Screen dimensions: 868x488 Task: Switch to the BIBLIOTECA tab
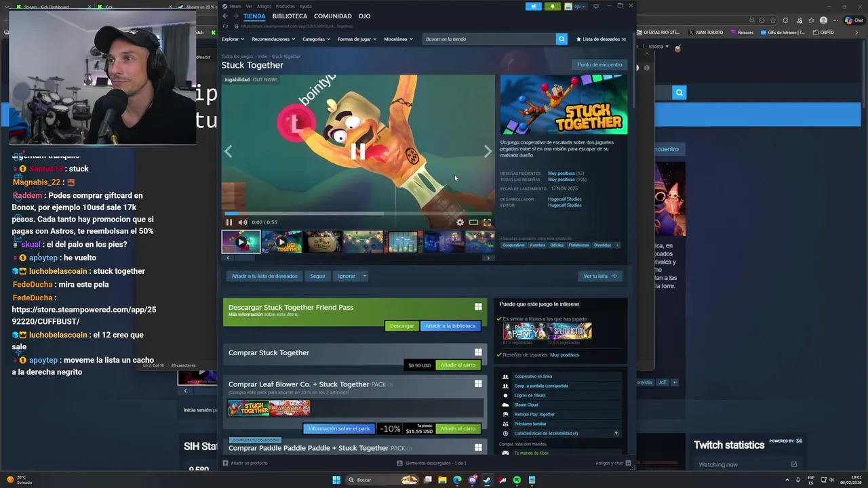tap(290, 16)
